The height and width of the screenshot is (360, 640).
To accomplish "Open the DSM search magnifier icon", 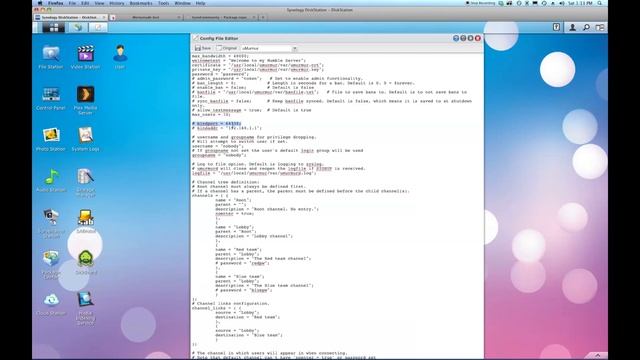I will pos(586,27).
